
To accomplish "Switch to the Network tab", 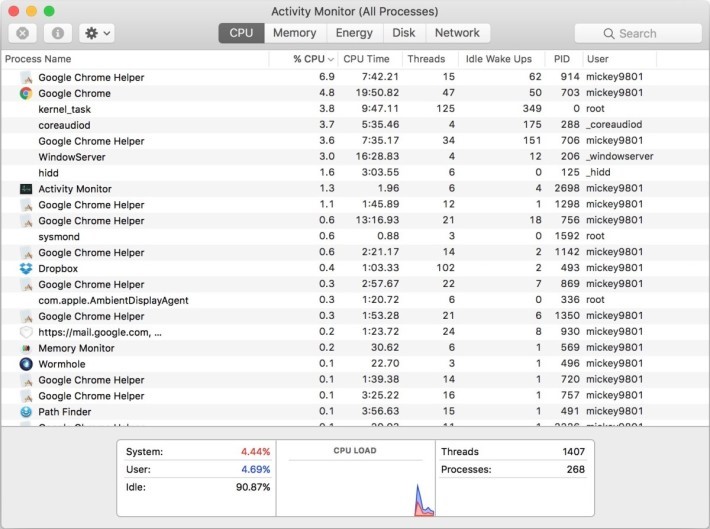I will (x=457, y=33).
